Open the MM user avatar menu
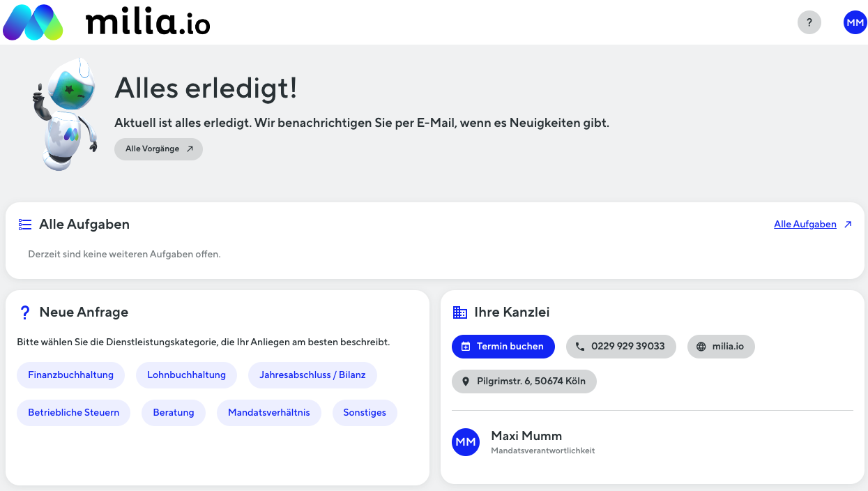Image resolution: width=868 pixels, height=491 pixels. [855, 22]
